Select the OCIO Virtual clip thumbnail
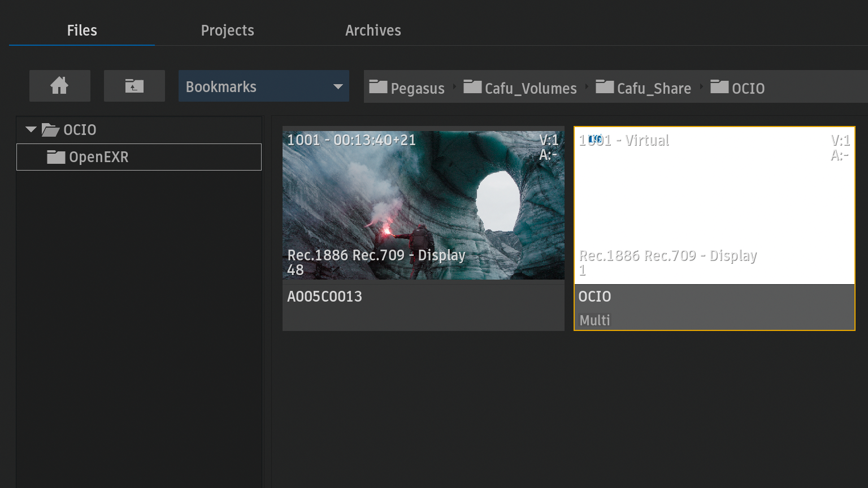Screen dimensions: 868x488 [714, 206]
